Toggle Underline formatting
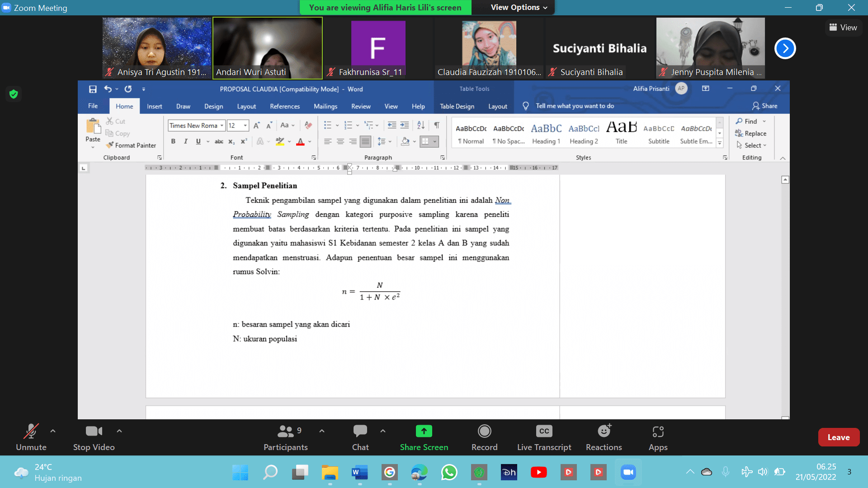 point(198,141)
